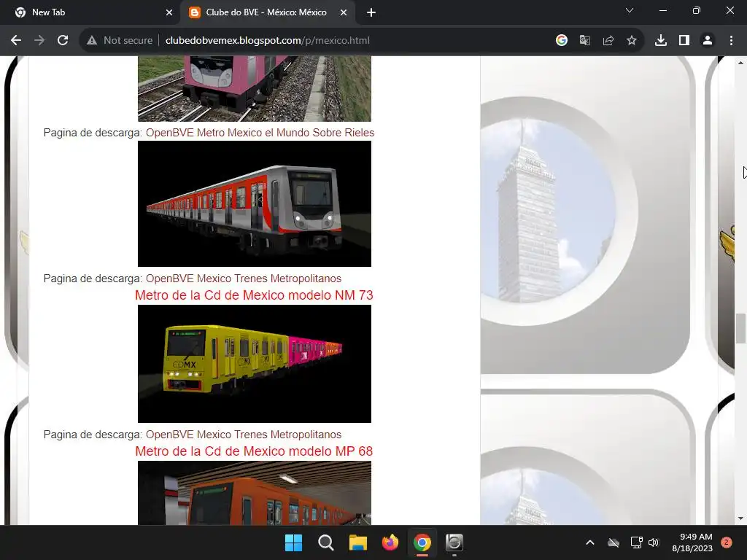The width and height of the screenshot is (747, 560).
Task: Open the Chrome profile avatar
Action: 708,41
